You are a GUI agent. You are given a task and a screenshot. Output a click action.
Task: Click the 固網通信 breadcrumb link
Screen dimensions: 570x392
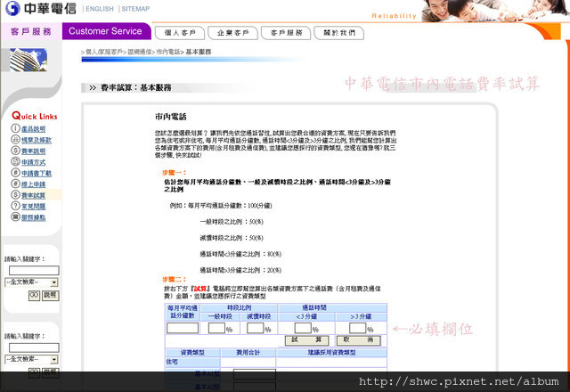(140, 52)
